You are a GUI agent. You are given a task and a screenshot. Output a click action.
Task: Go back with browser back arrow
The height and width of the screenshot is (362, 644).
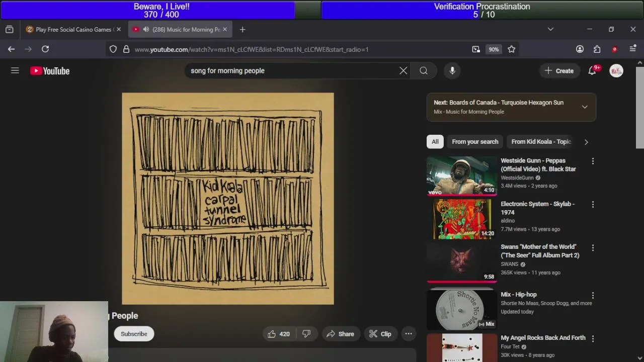point(11,49)
